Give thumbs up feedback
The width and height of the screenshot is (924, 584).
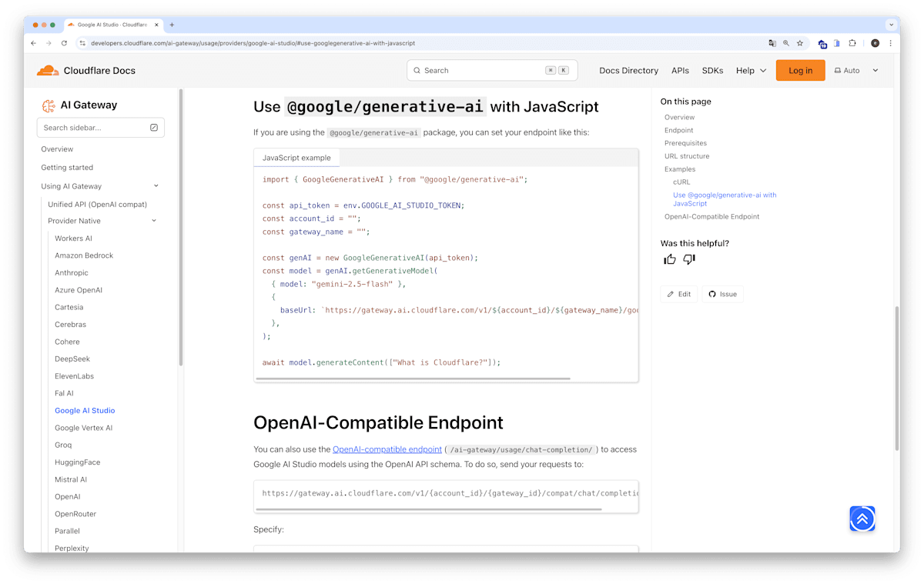[x=670, y=259]
